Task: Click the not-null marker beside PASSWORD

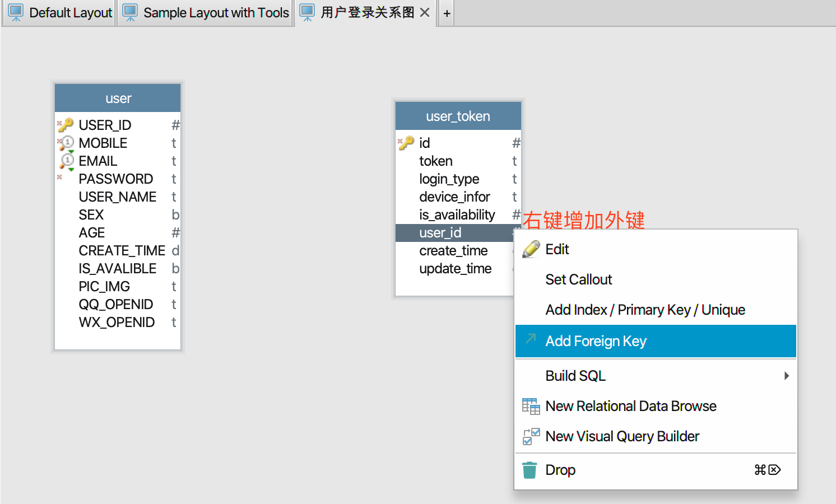Action: (59, 177)
